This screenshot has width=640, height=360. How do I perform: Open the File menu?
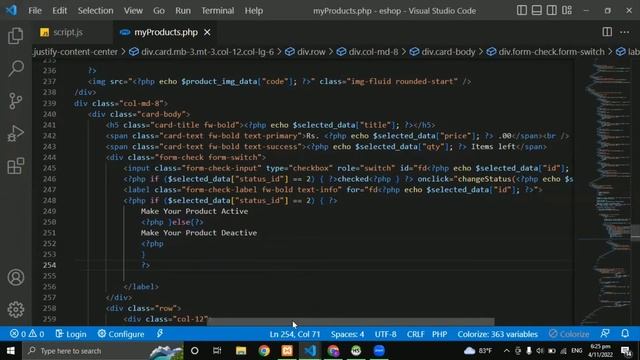coord(35,11)
